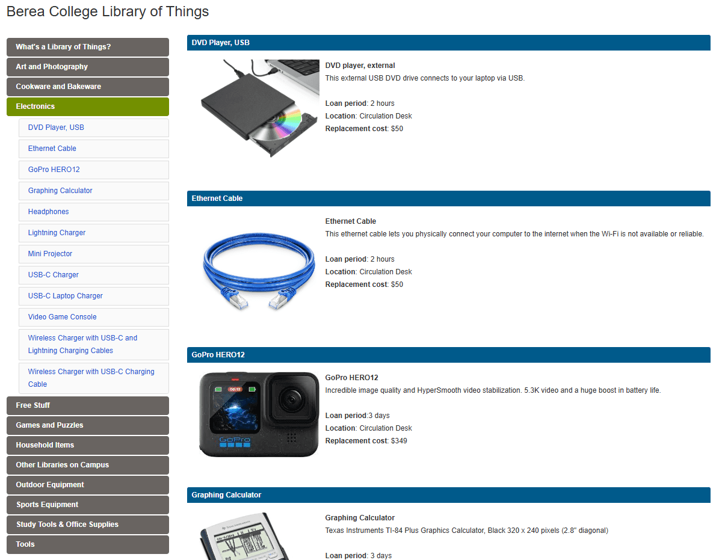Click the blue ethernet cable image
The image size is (728, 560).
pos(259,269)
